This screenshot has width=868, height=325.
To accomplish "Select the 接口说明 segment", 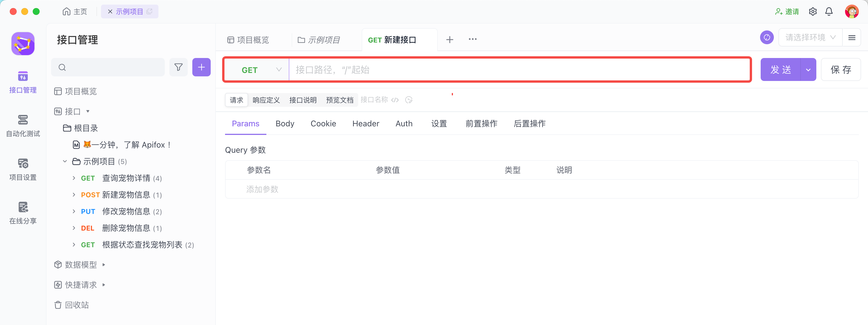I will point(303,100).
